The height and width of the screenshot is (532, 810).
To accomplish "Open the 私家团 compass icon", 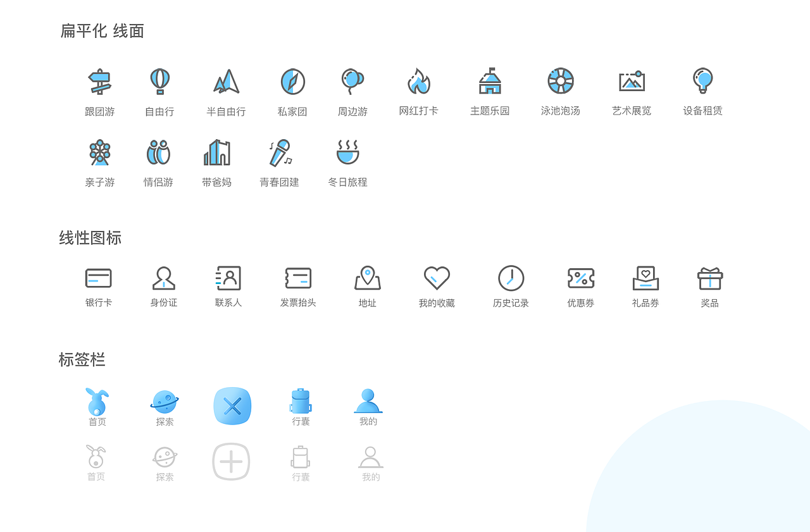I will pyautogui.click(x=292, y=82).
